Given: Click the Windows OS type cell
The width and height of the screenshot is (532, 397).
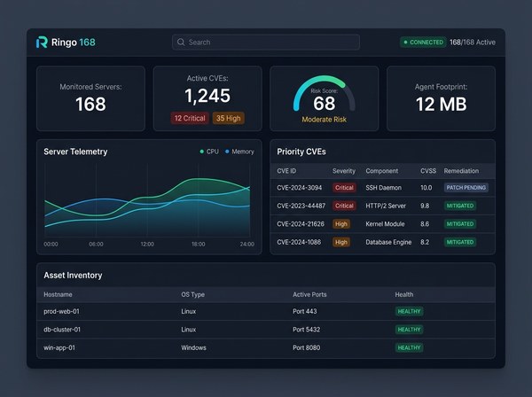Looking at the screenshot, I should coord(193,348).
